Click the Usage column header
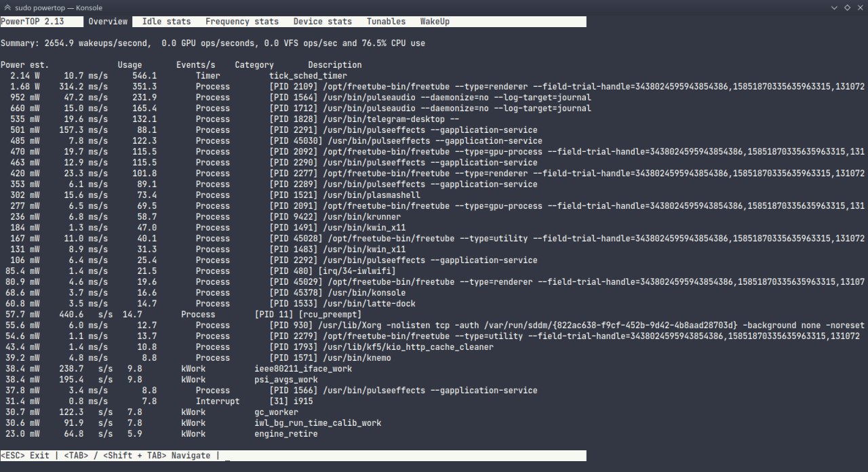Screen dimensions: 868x472 tap(130, 65)
